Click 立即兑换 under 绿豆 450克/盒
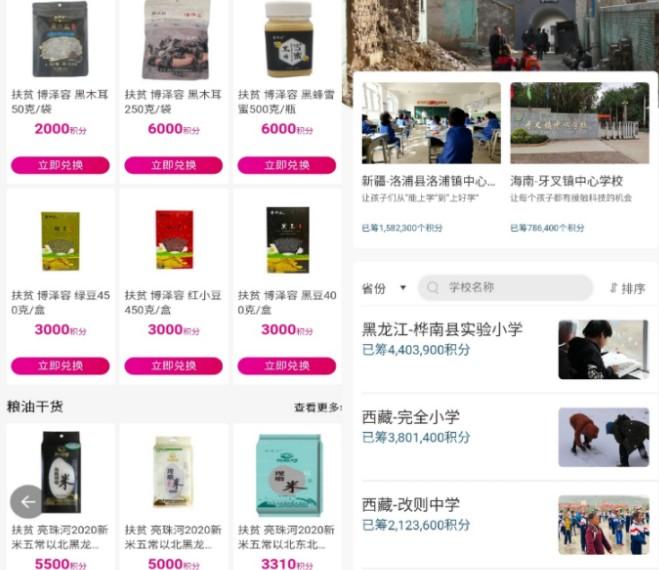The image size is (659, 570). [x=60, y=365]
